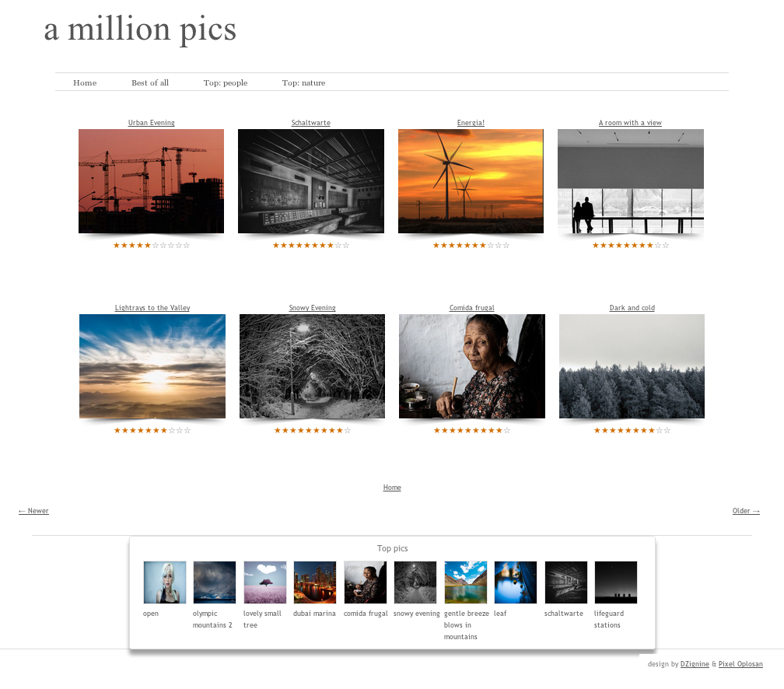Image resolution: width=784 pixels, height=689 pixels.
Task: Open the Energia! wind turbine photo
Action: coord(471,181)
